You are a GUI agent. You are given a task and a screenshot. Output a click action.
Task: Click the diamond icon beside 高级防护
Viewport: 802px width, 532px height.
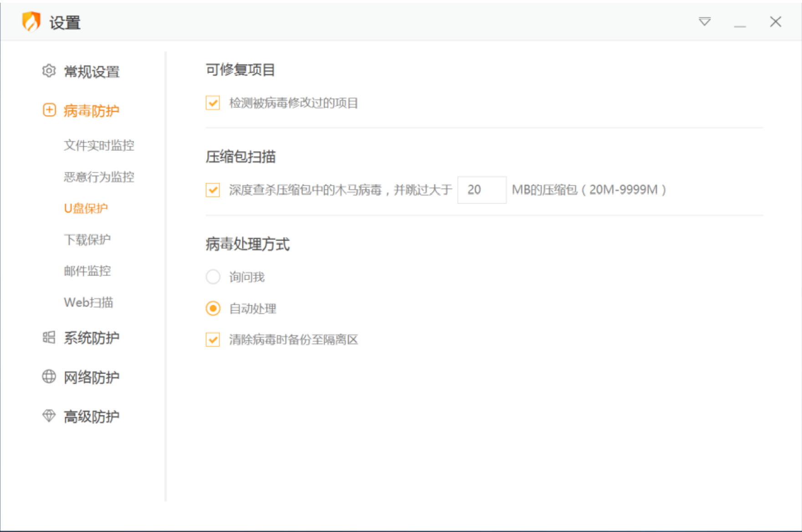click(x=49, y=416)
